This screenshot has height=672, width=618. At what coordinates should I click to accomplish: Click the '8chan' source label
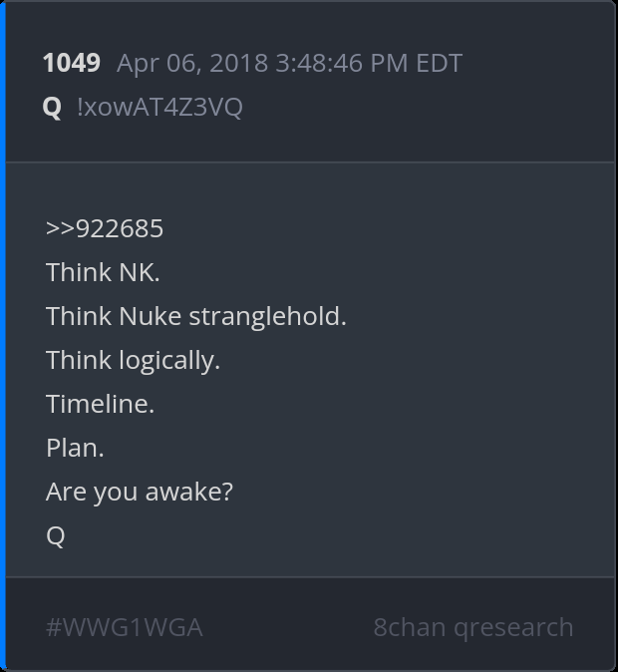[410, 627]
